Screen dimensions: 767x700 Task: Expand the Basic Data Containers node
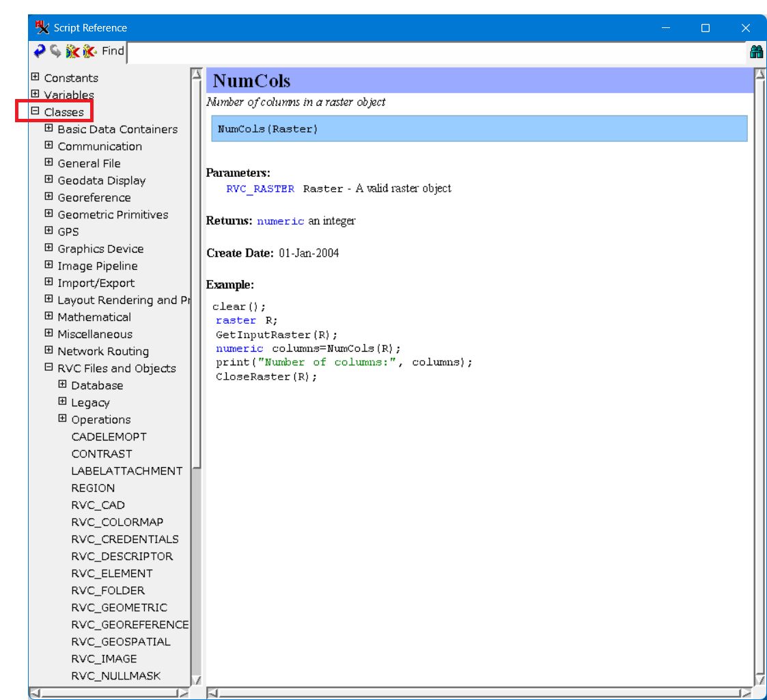point(48,129)
